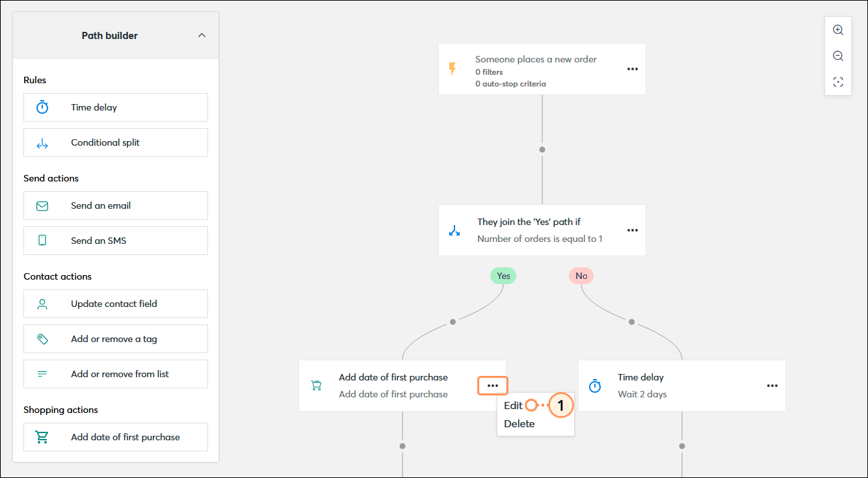Click the Send an SMS phone icon

42,241
